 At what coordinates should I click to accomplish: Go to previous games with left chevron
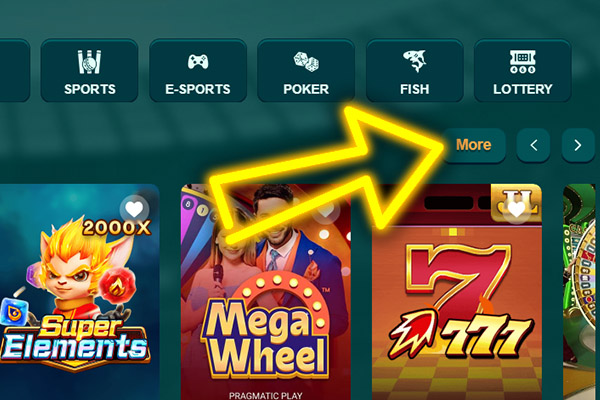pyautogui.click(x=533, y=145)
